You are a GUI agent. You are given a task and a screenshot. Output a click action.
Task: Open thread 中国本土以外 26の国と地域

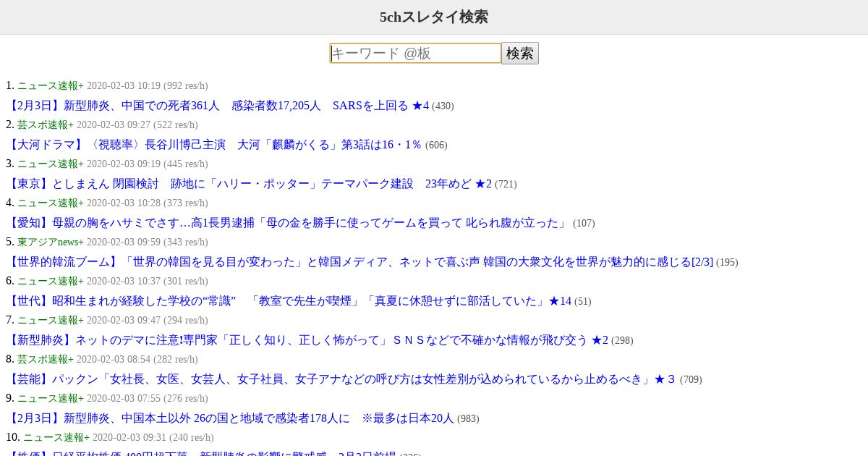[x=229, y=418]
